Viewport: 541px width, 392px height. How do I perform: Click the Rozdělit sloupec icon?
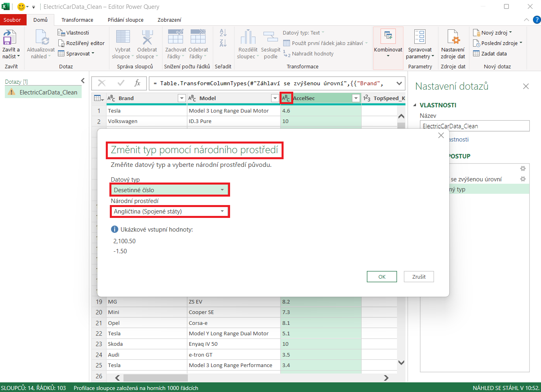pos(248,37)
